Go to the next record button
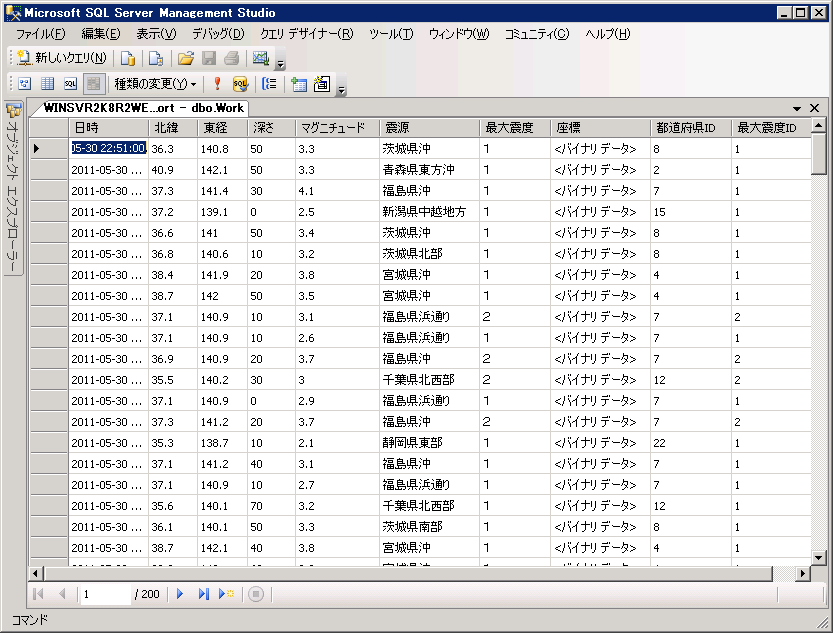Viewport: 833px width, 633px height. pos(180,594)
